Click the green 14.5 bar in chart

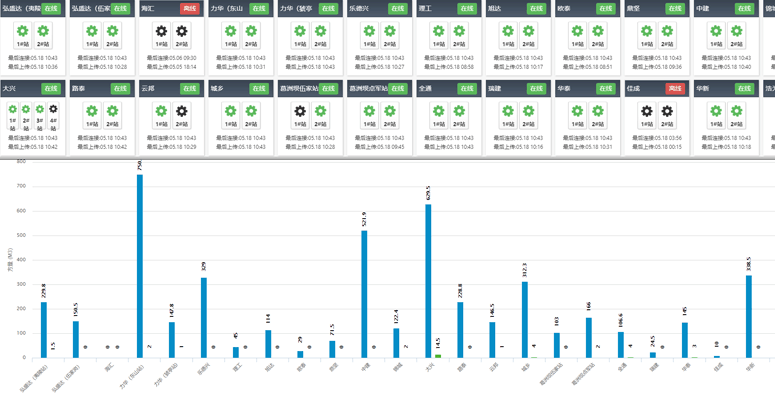coord(437,355)
